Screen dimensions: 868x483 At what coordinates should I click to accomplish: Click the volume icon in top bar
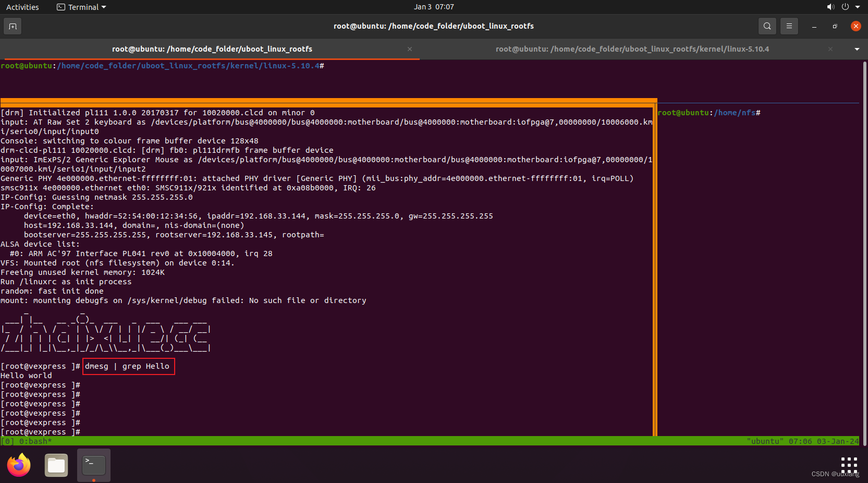coord(830,7)
